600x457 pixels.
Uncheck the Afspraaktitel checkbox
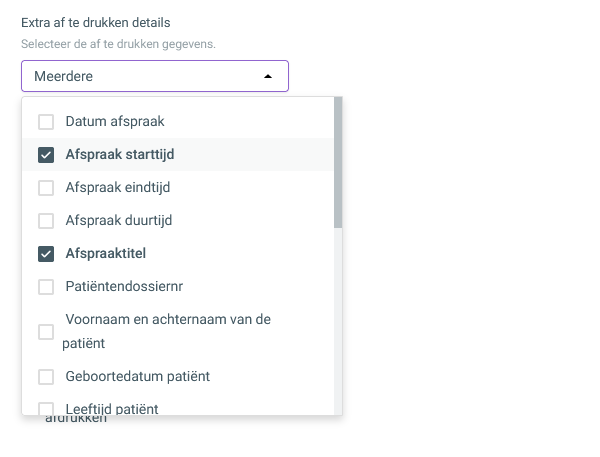pos(46,254)
